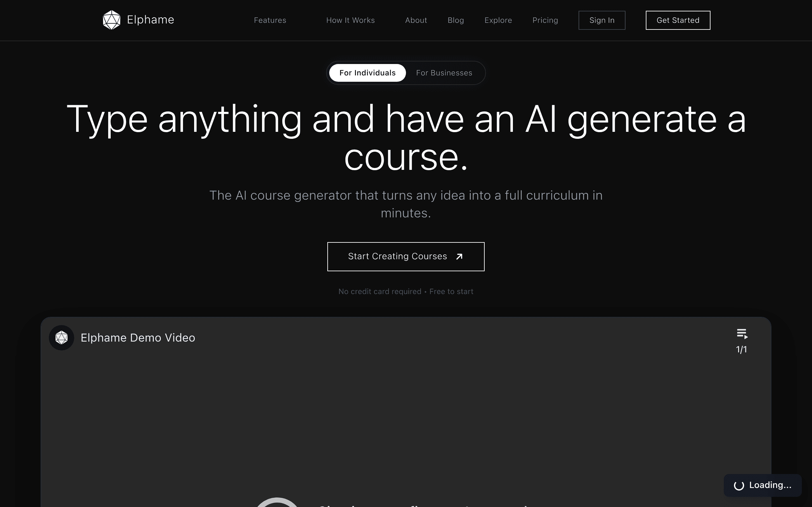The height and width of the screenshot is (507, 812).
Task: Click Start Creating Courses button
Action: [x=406, y=257]
